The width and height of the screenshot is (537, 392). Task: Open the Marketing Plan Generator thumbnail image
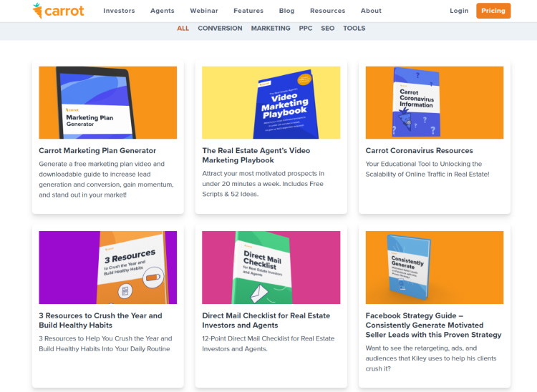(108, 102)
